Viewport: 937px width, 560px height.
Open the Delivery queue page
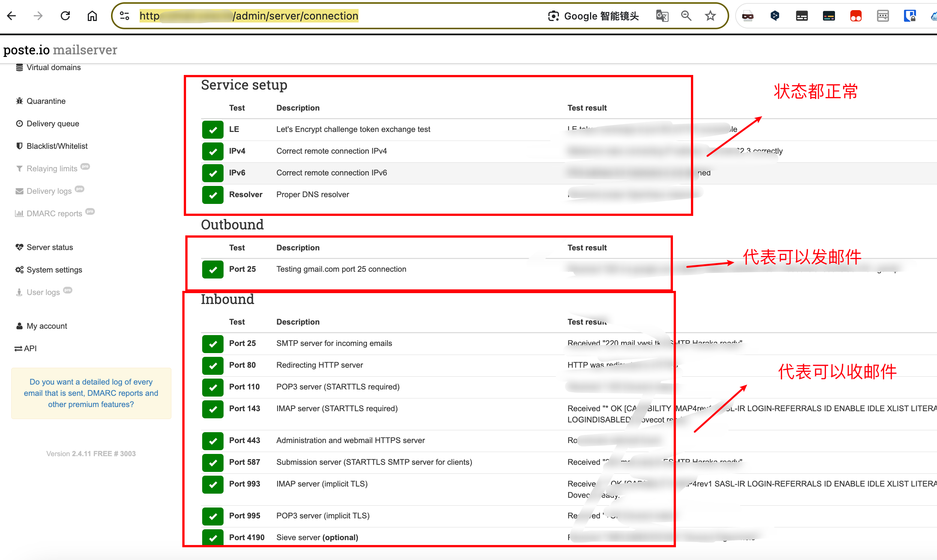point(53,124)
